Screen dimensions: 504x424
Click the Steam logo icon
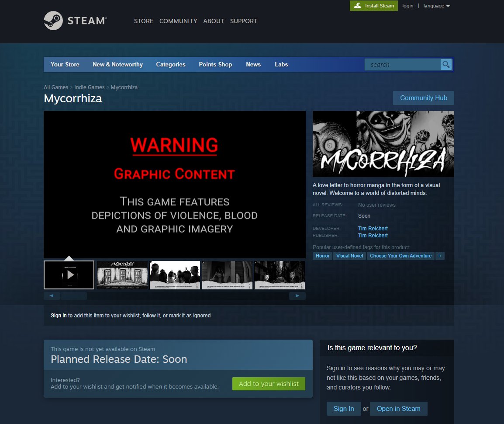coord(53,21)
